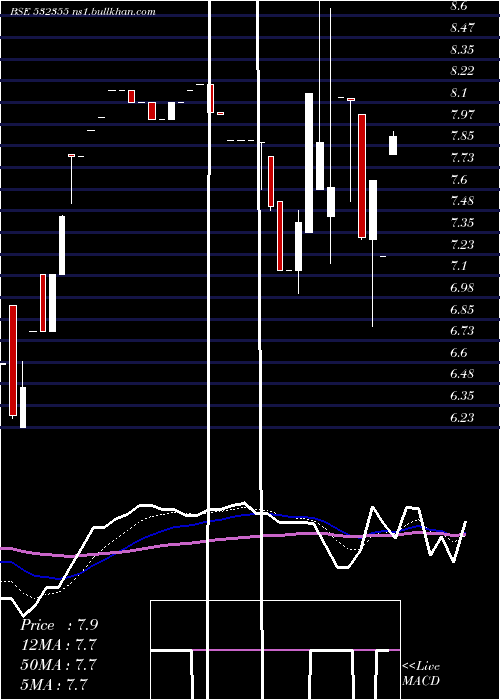This screenshot has height=700, width=500.
Task: Click the <<Live MACD label
Action: pyautogui.click(x=421, y=673)
